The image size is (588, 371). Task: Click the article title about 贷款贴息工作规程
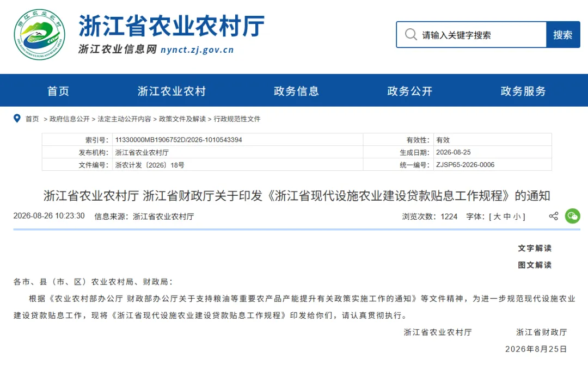[297, 196]
